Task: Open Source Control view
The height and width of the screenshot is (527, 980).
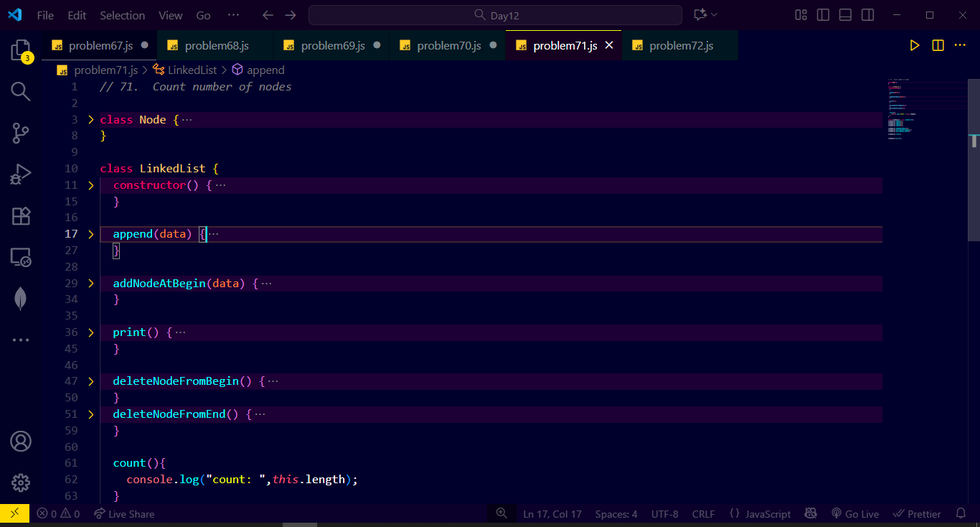Action: [x=21, y=133]
